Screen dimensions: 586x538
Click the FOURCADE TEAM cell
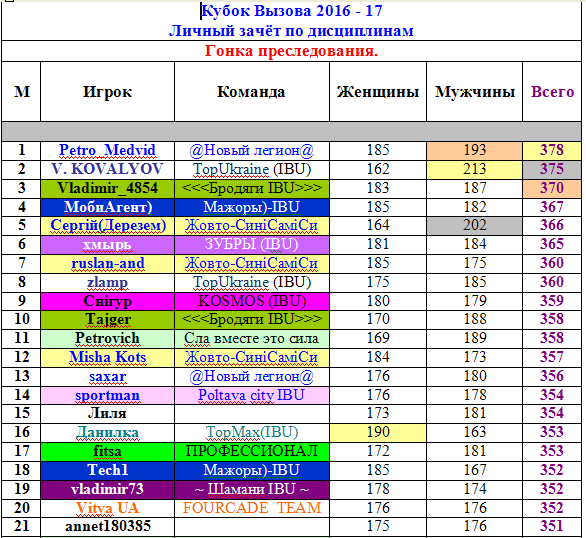click(x=252, y=508)
